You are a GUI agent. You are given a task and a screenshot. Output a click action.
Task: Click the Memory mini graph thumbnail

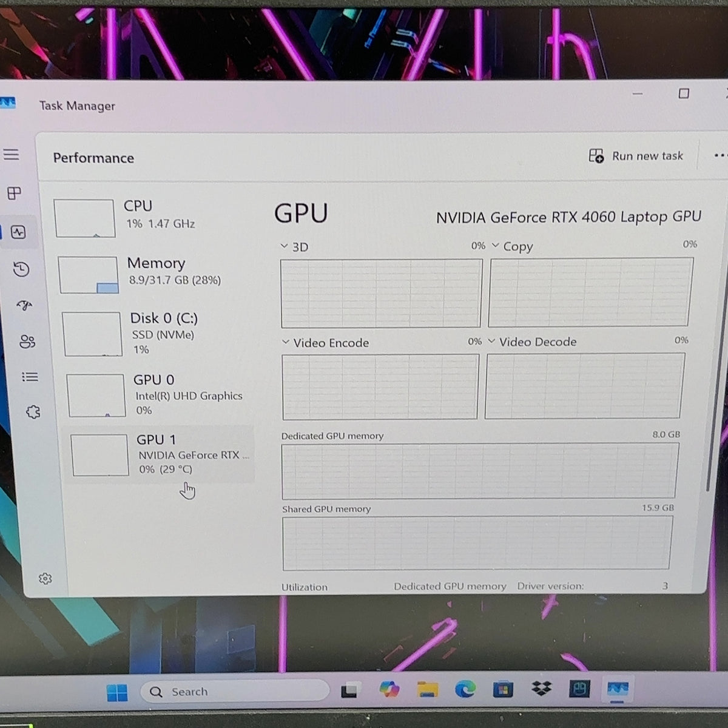(89, 275)
